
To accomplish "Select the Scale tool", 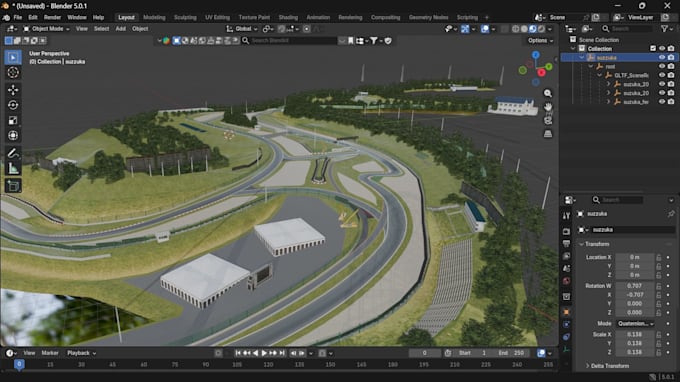I will coord(13,120).
